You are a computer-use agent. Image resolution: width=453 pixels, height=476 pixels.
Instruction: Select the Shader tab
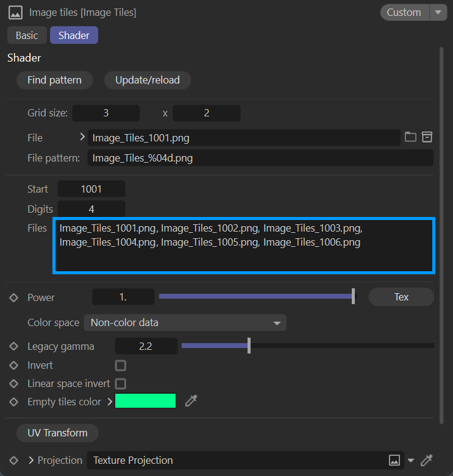(74, 35)
